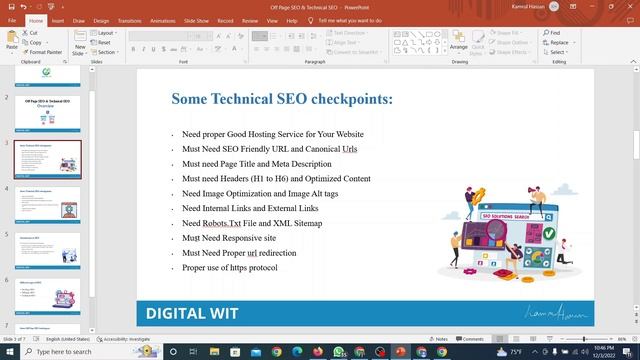
Task: Toggle bulleted list
Action: [x=260, y=36]
